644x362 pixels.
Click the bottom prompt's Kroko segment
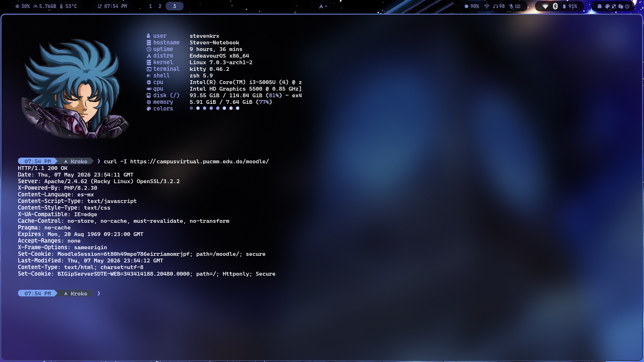75,294
